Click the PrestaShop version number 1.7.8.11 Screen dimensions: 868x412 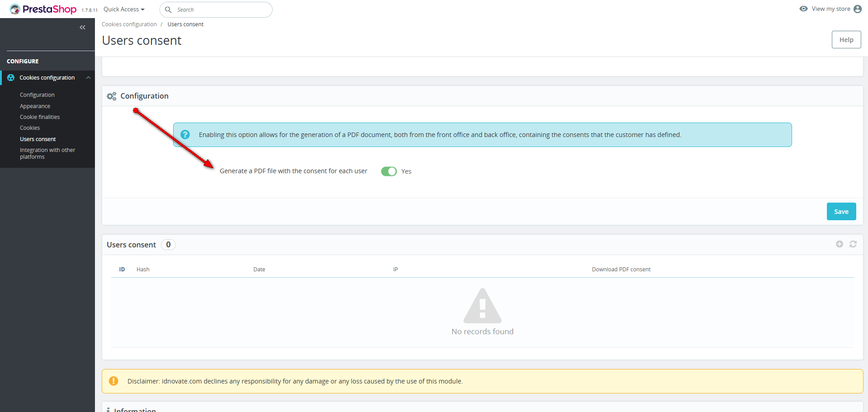[x=90, y=10]
